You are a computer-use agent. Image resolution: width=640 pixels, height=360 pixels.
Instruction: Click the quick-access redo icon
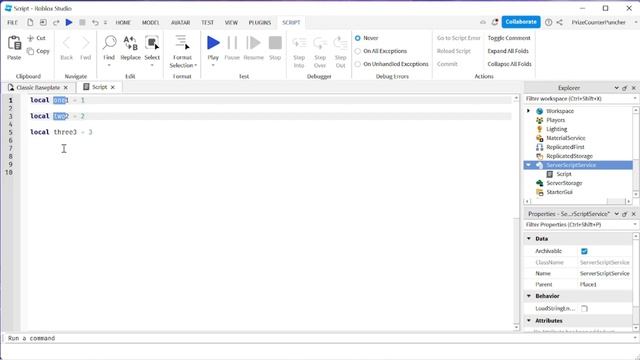tap(56, 22)
